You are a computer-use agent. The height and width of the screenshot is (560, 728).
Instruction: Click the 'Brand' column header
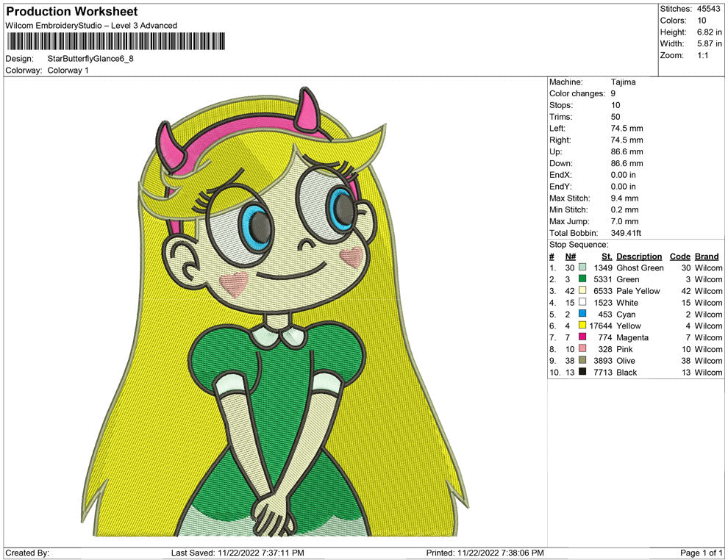pos(707,256)
